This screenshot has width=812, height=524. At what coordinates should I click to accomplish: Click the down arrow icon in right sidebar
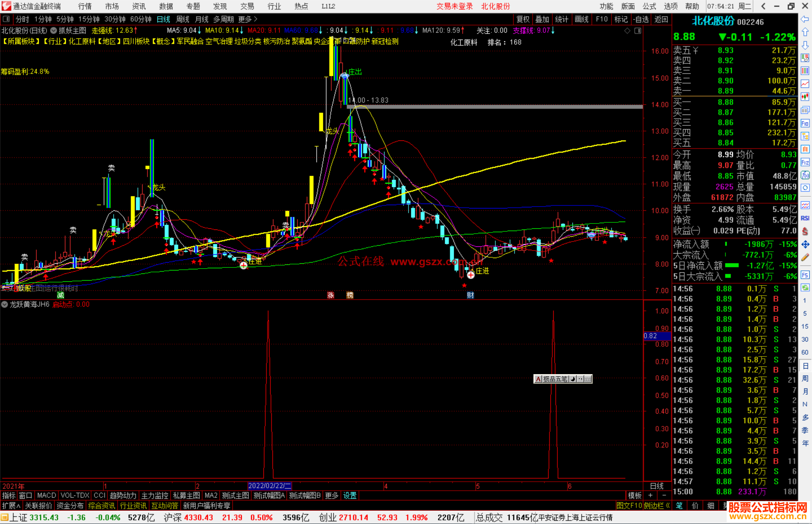pos(805,45)
